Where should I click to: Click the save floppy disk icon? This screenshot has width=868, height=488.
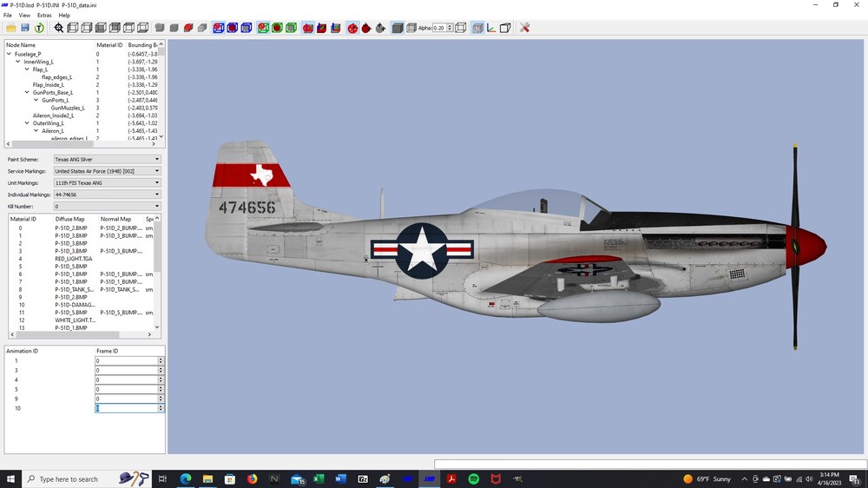(x=25, y=28)
